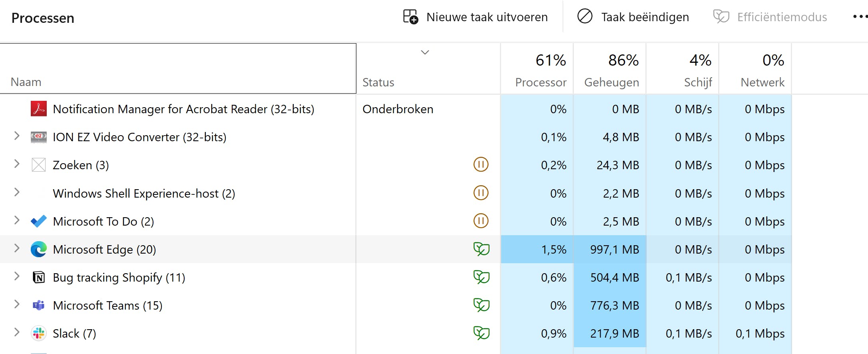Expand the Microsoft Teams process group

pos(17,304)
